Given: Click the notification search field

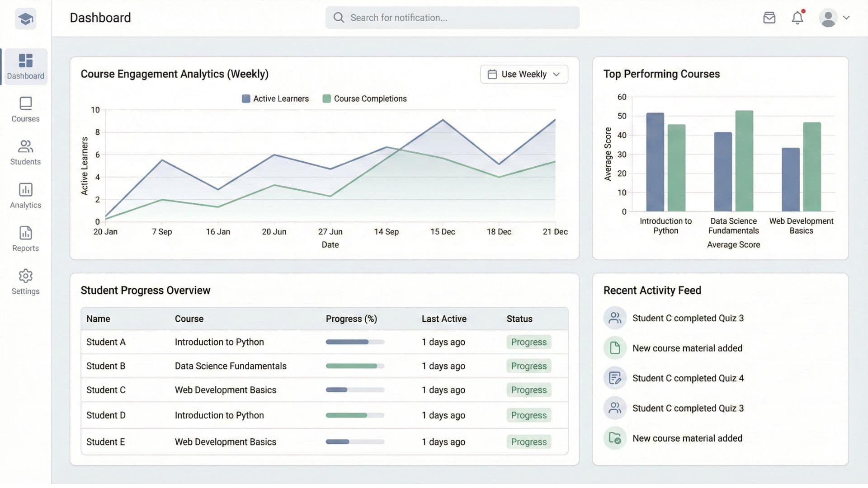Looking at the screenshot, I should point(452,18).
